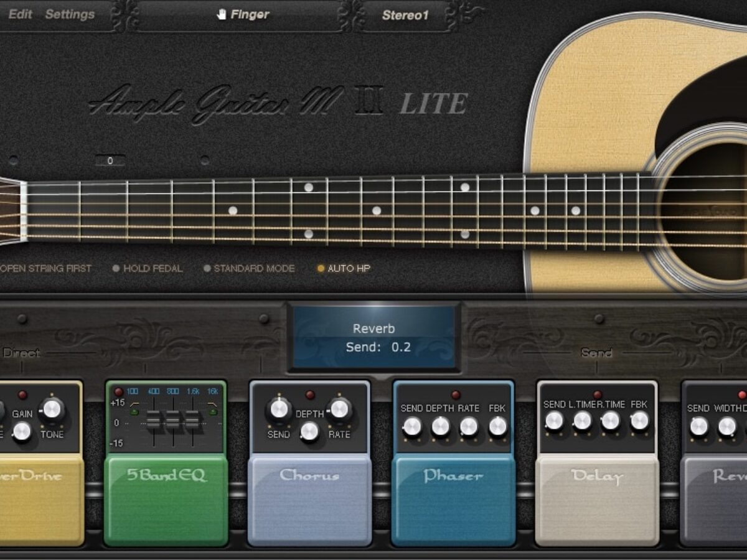Screen dimensions: 747x560
Task: Stomp the green 5BandEQ pedal
Action: (x=166, y=498)
